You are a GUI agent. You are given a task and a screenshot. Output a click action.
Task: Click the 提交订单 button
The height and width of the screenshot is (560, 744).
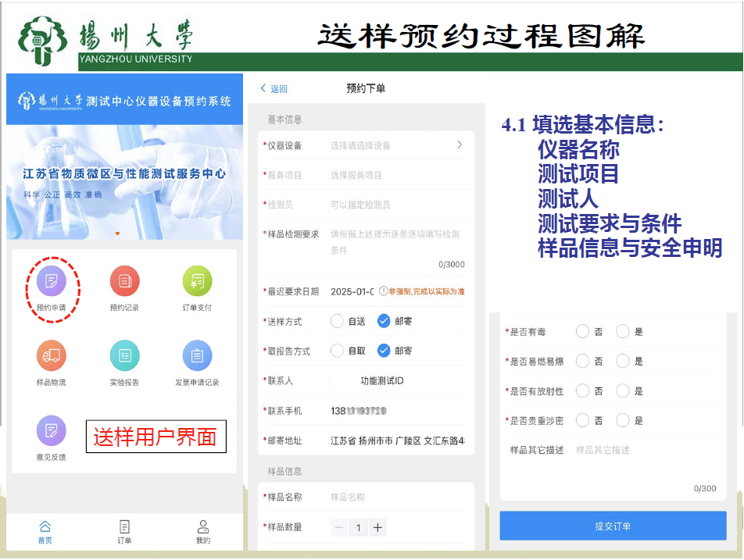coord(613,526)
